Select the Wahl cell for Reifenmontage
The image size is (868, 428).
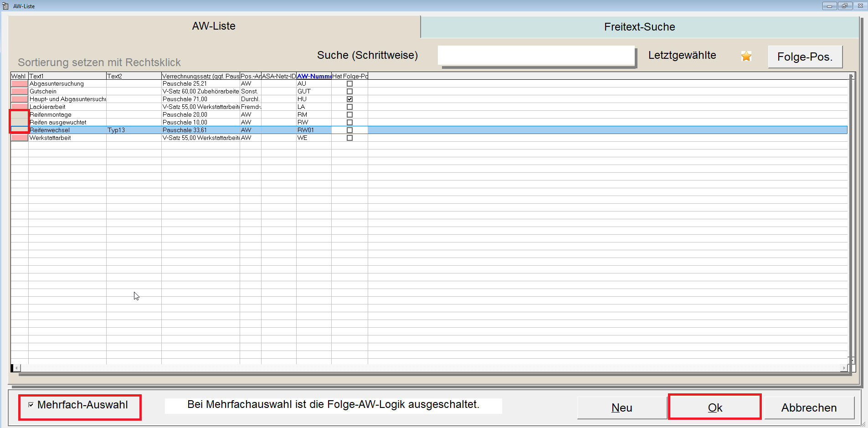pos(20,115)
